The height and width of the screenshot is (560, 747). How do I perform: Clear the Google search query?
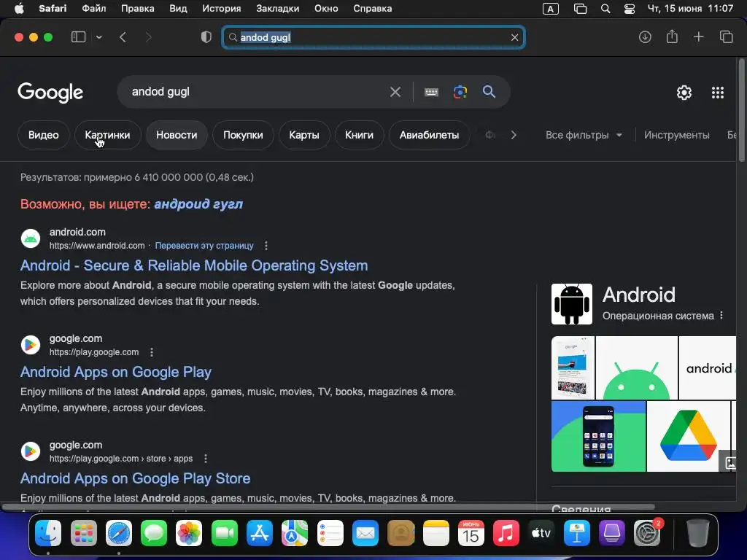point(395,92)
